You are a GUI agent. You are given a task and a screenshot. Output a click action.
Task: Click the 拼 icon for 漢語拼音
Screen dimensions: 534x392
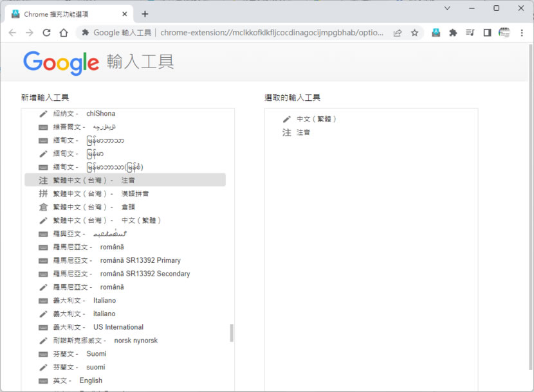43,193
